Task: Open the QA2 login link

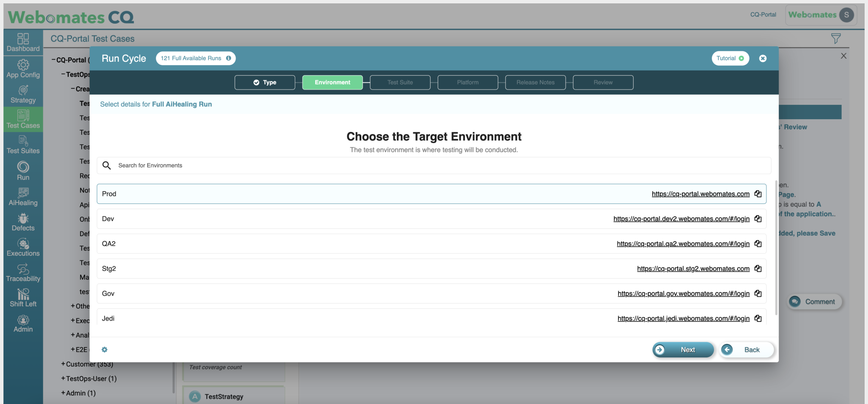Action: click(683, 243)
